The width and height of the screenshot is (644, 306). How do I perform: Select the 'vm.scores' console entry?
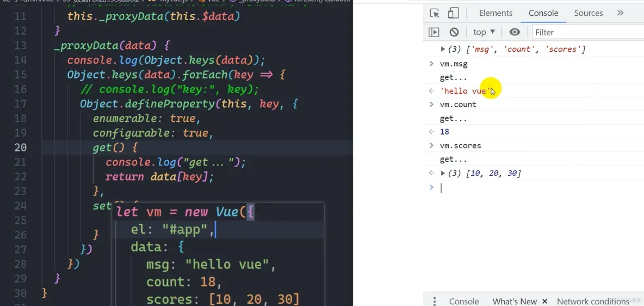pos(460,145)
